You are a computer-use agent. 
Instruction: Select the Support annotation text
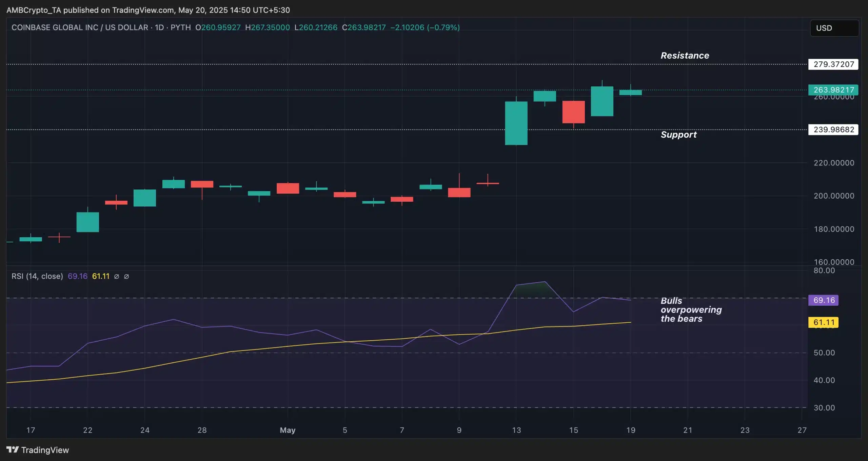pyautogui.click(x=678, y=135)
